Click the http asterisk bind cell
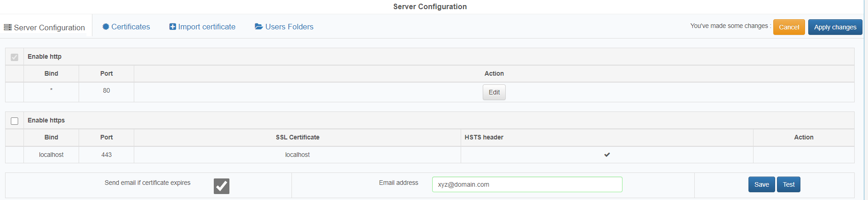868x200 pixels. [51, 91]
